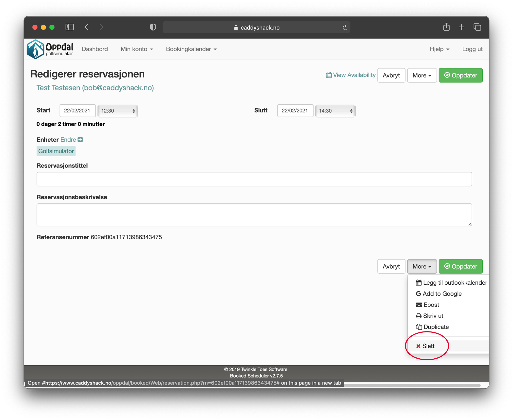Open the end time 14:30 dropdown

[x=335, y=111]
